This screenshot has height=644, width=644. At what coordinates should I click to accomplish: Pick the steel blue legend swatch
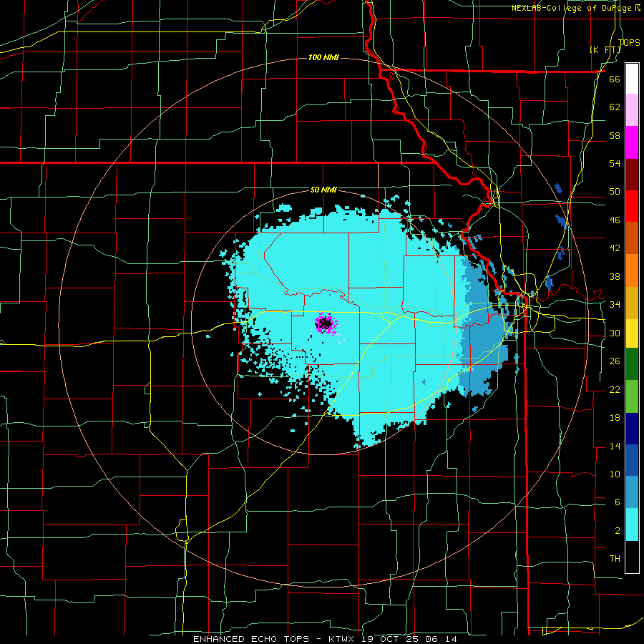click(x=632, y=492)
